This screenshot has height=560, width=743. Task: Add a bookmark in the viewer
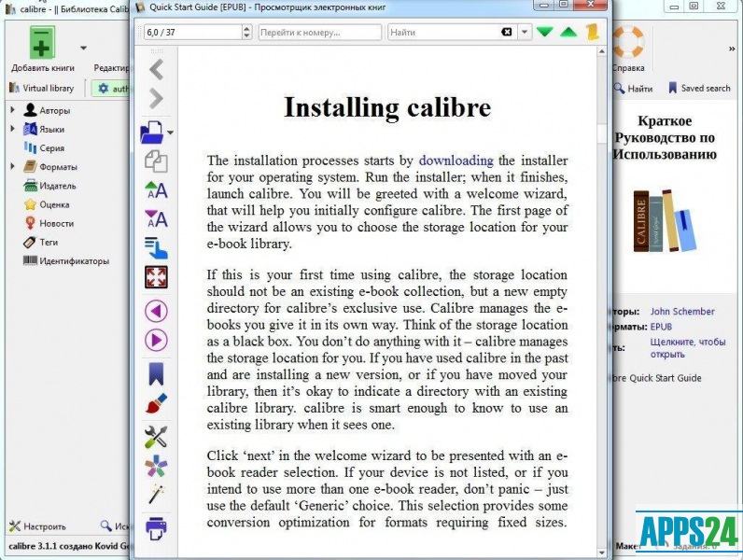point(157,374)
